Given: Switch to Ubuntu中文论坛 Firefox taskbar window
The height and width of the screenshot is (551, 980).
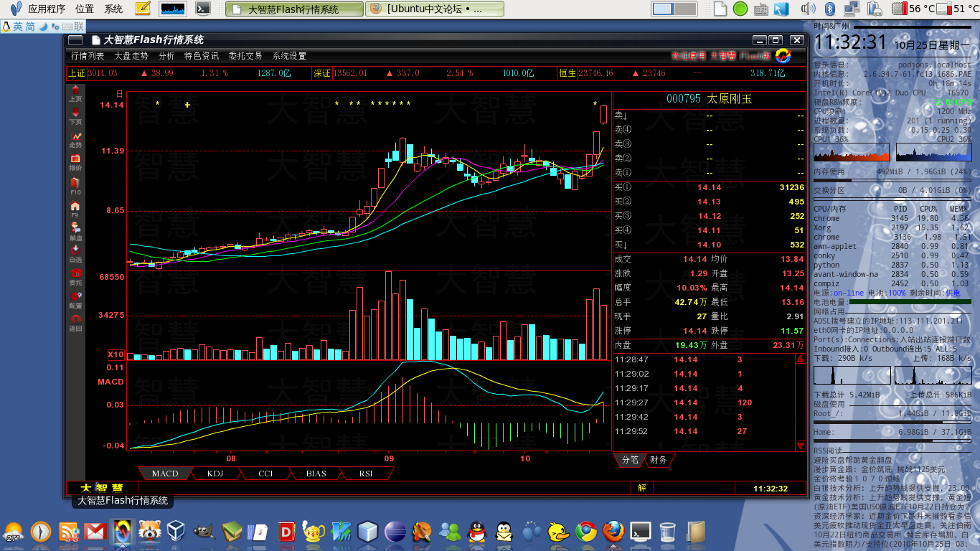Looking at the screenshot, I should click(434, 9).
